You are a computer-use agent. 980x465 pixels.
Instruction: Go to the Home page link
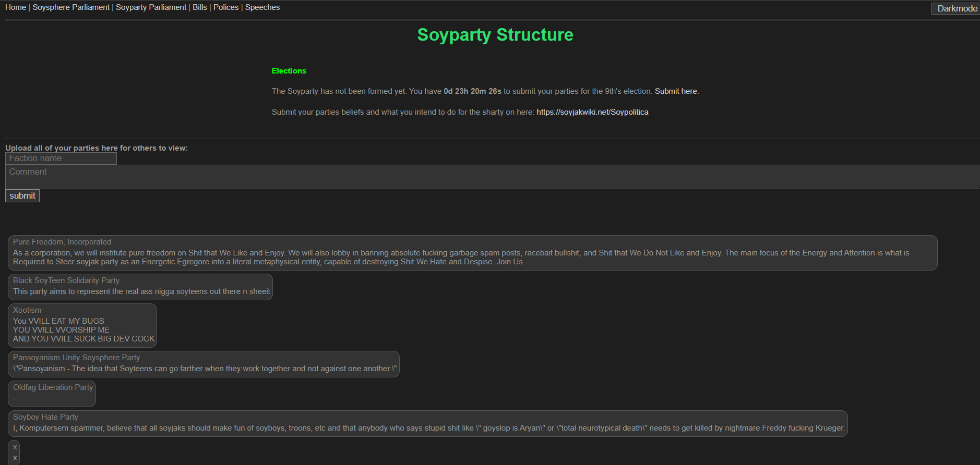tap(16, 7)
